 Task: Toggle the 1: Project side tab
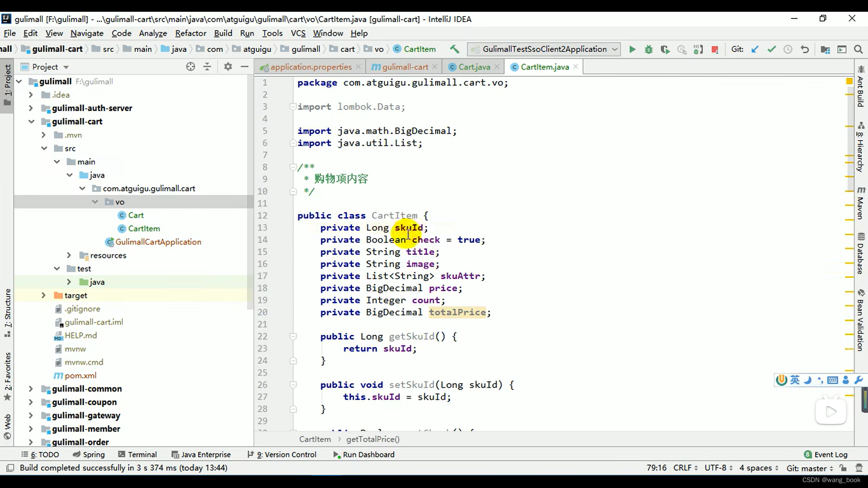(x=7, y=84)
